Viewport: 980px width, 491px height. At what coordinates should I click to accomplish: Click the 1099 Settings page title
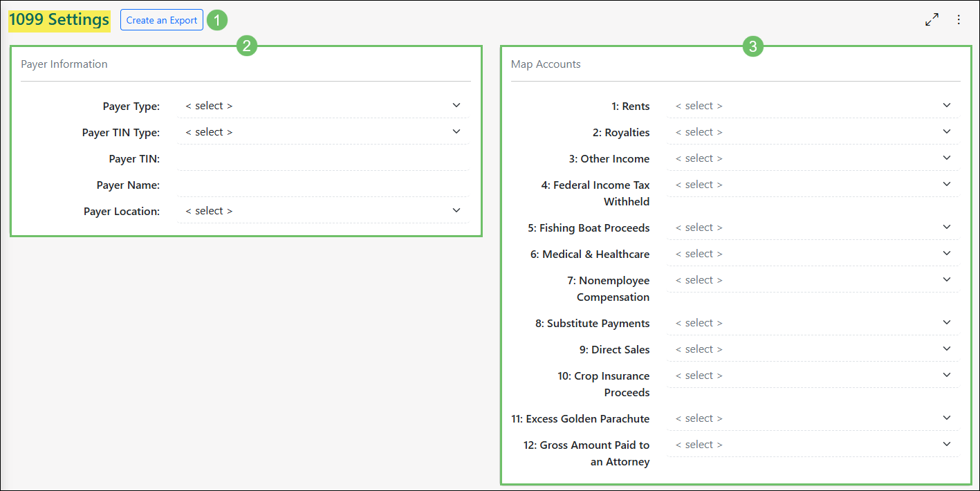[59, 20]
